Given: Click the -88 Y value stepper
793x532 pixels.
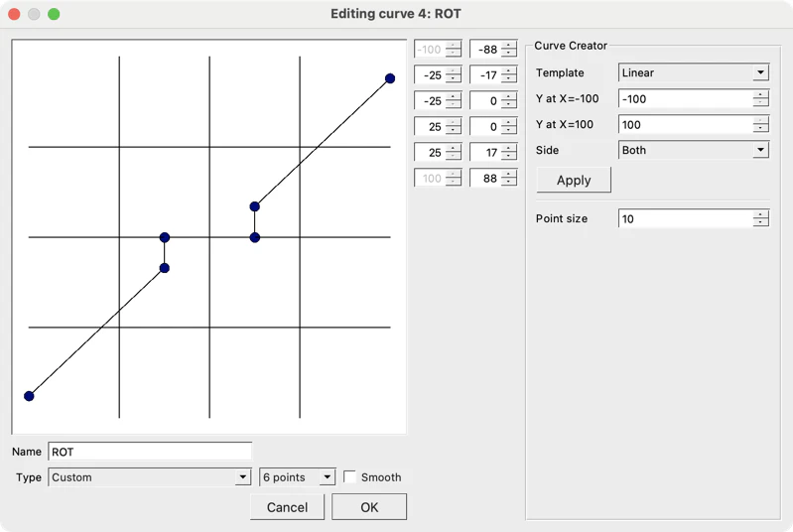Looking at the screenshot, I should (x=508, y=50).
